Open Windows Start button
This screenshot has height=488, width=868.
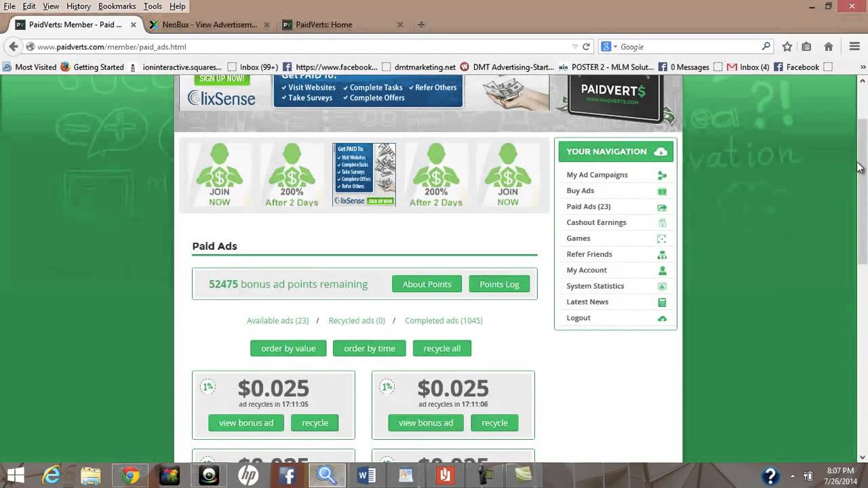point(15,475)
